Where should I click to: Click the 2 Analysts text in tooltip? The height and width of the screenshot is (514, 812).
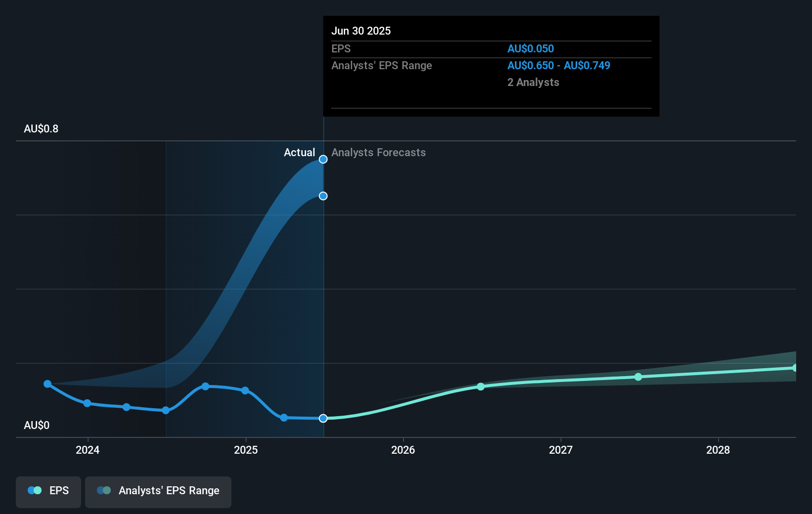pyautogui.click(x=533, y=82)
